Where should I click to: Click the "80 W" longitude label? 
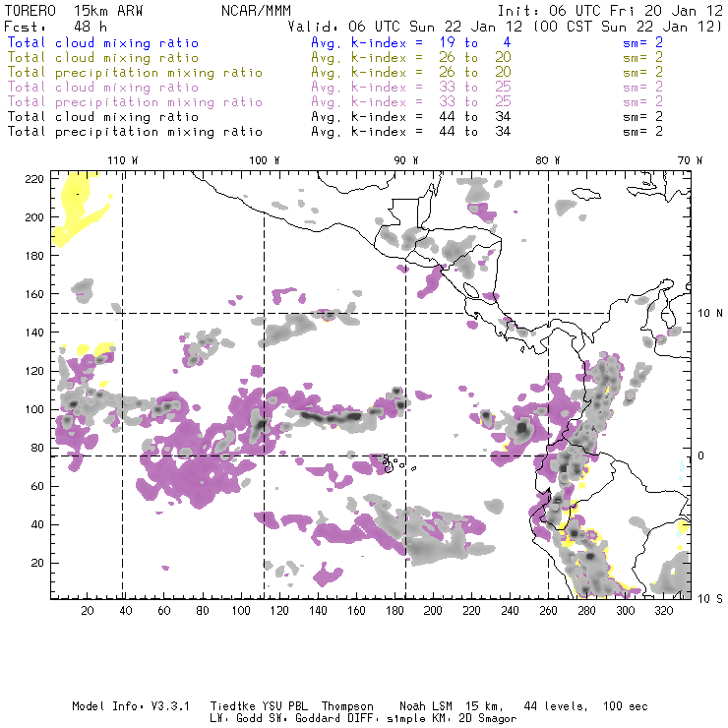coord(547,160)
